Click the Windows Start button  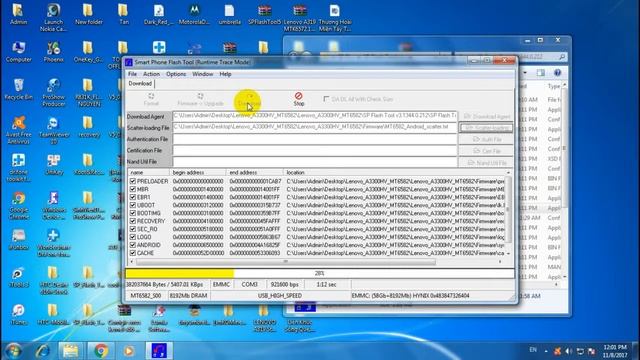click(x=13, y=351)
